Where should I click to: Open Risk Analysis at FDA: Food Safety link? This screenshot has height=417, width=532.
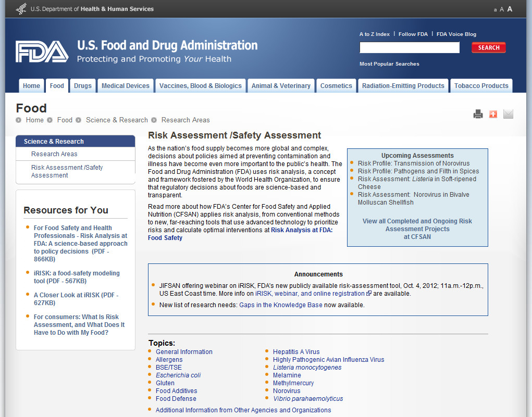[240, 234]
